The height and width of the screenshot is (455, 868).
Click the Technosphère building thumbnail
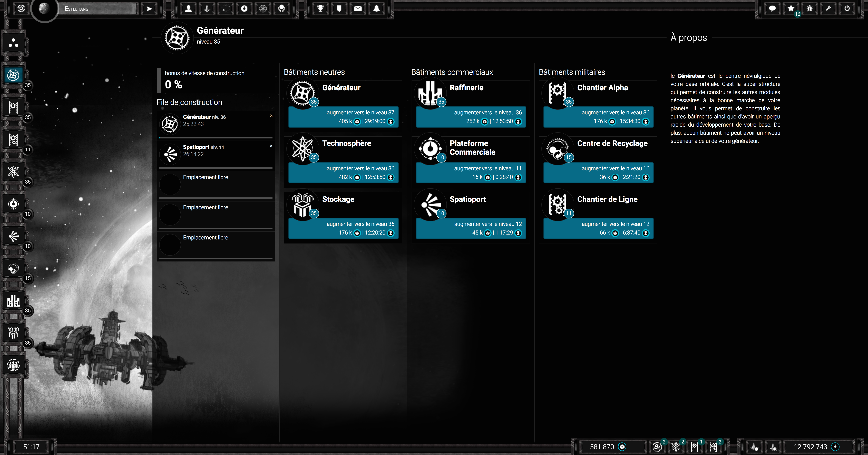tap(302, 148)
